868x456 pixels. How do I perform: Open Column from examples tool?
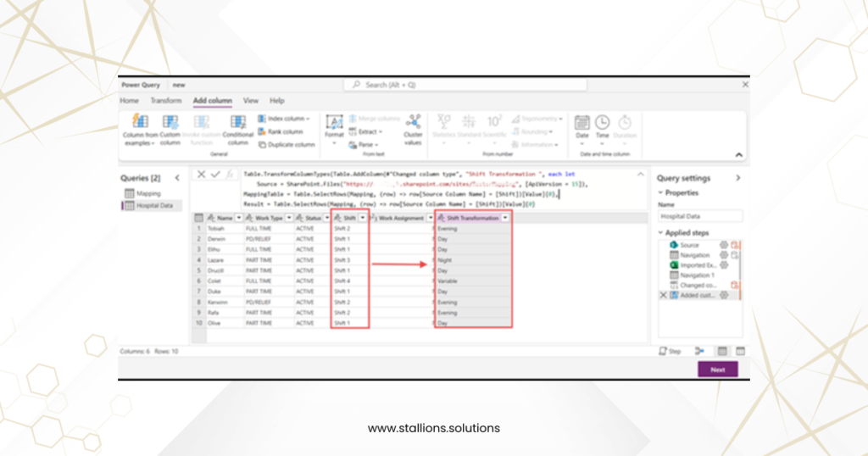[140, 130]
